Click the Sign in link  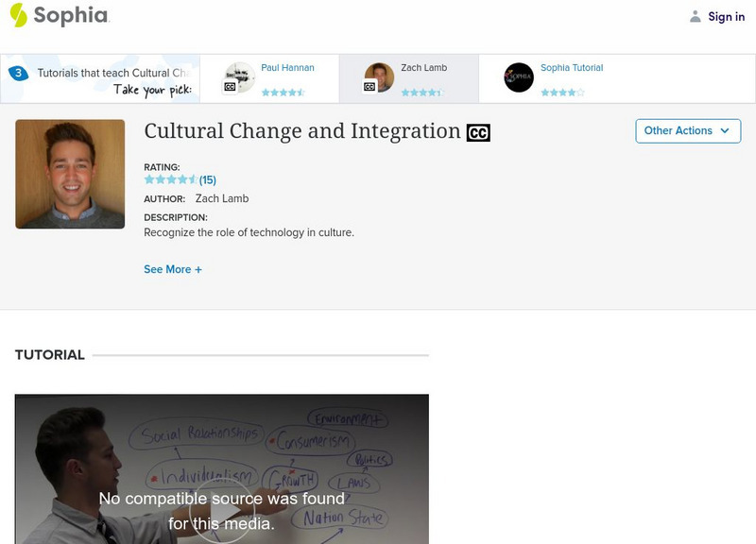click(x=726, y=17)
